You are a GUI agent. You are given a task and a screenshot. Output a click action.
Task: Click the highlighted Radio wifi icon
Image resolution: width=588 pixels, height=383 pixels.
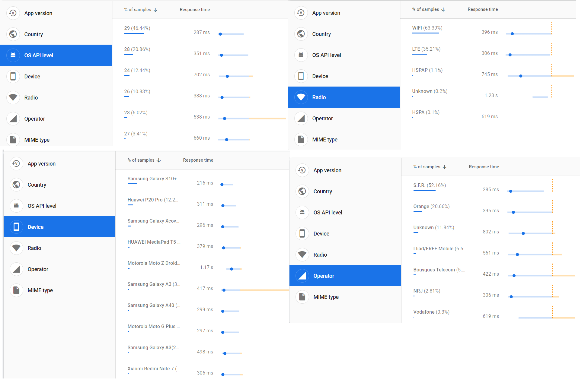point(301,97)
